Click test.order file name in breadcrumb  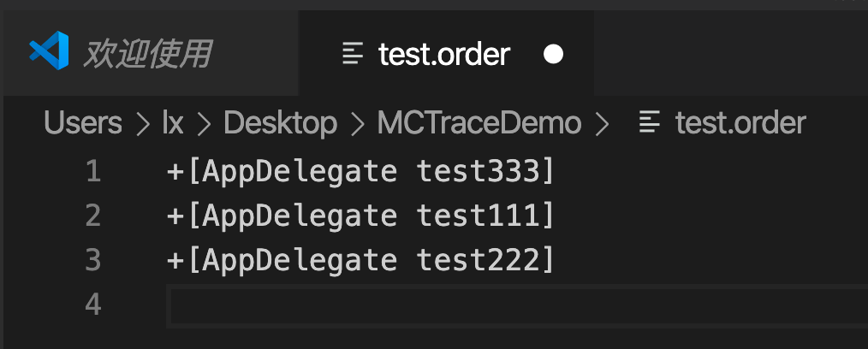click(740, 123)
